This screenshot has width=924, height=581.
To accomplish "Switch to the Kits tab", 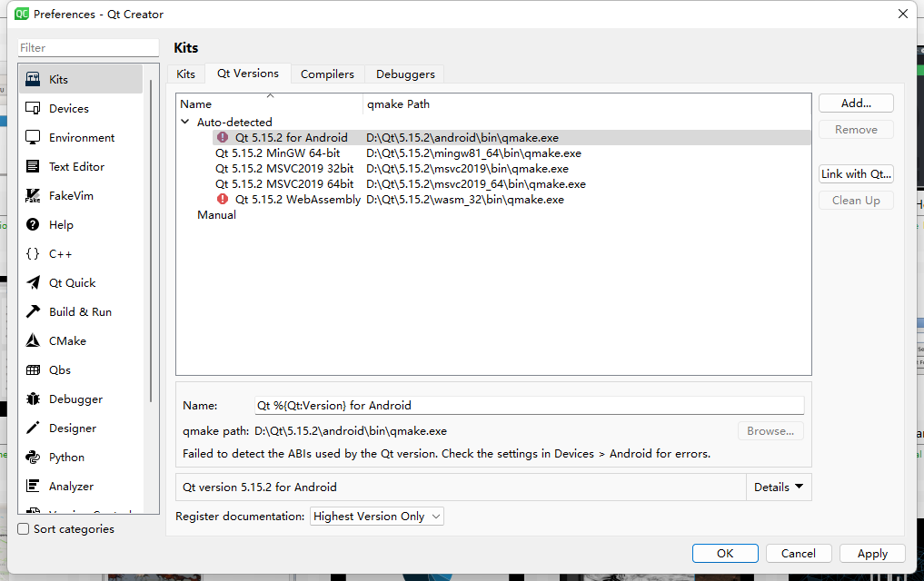I will [x=185, y=74].
